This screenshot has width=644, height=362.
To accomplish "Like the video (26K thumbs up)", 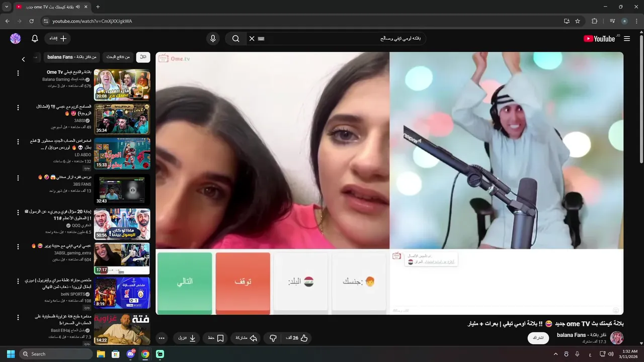I will [297, 338].
